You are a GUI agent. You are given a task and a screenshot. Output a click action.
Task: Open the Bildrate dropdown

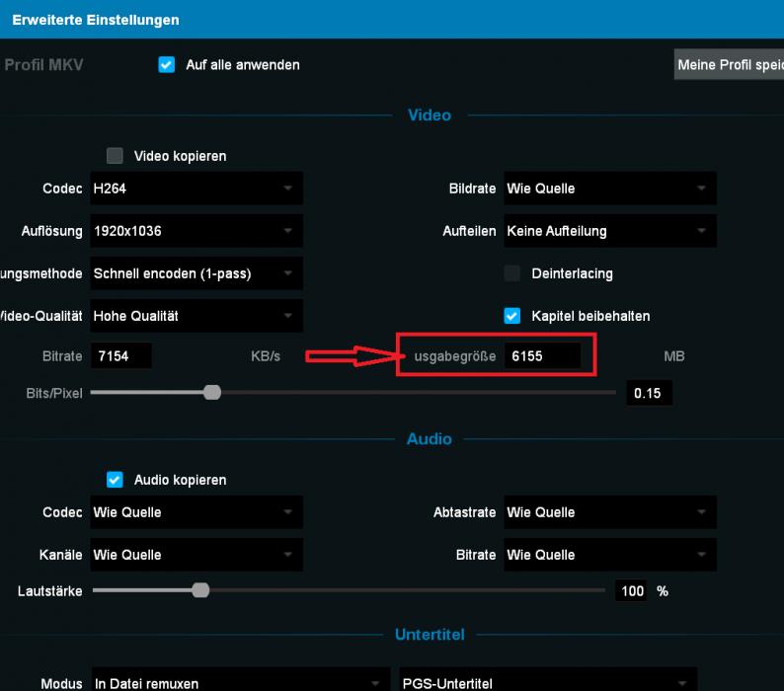(x=609, y=189)
